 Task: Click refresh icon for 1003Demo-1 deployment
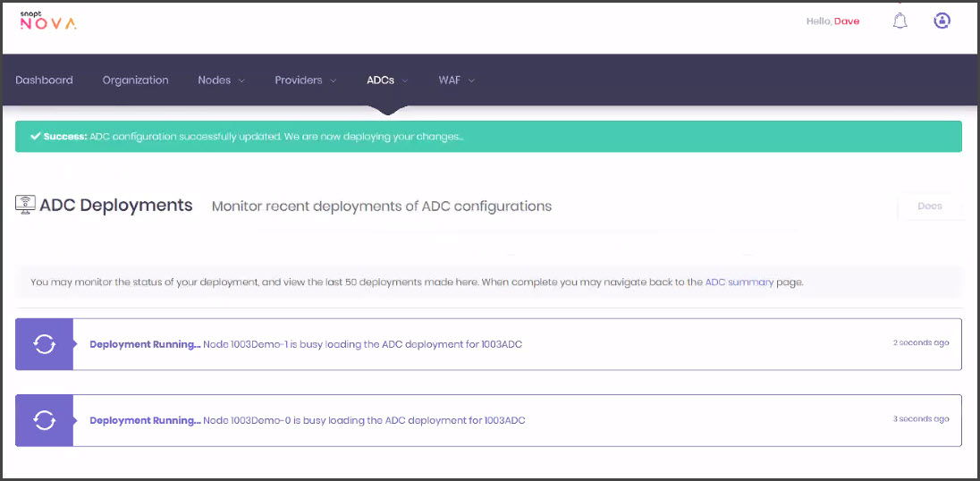click(x=45, y=344)
